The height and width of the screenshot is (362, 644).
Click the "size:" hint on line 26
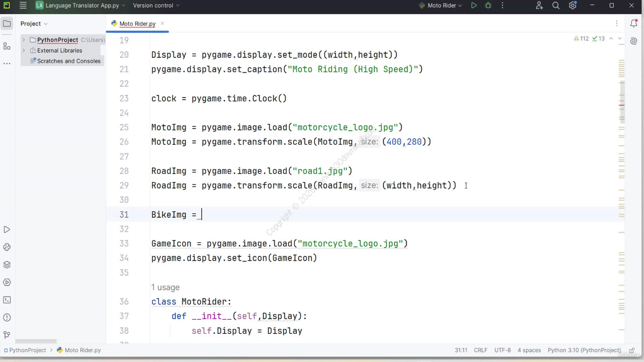[369, 142]
